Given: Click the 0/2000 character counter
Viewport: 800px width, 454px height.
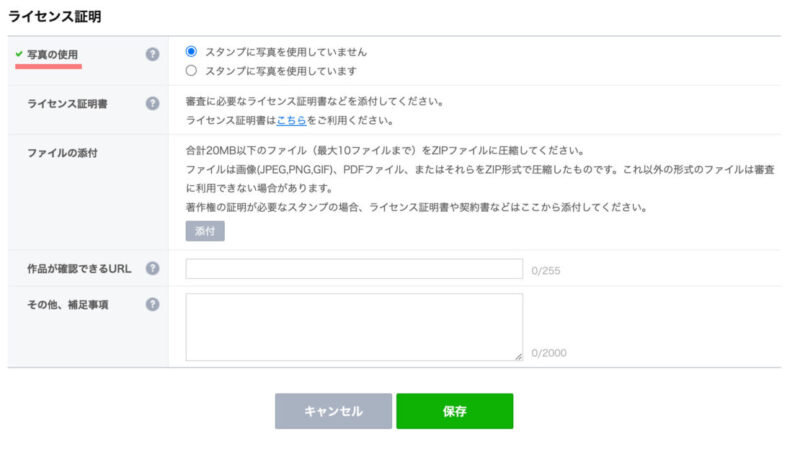Looking at the screenshot, I should pos(548,353).
